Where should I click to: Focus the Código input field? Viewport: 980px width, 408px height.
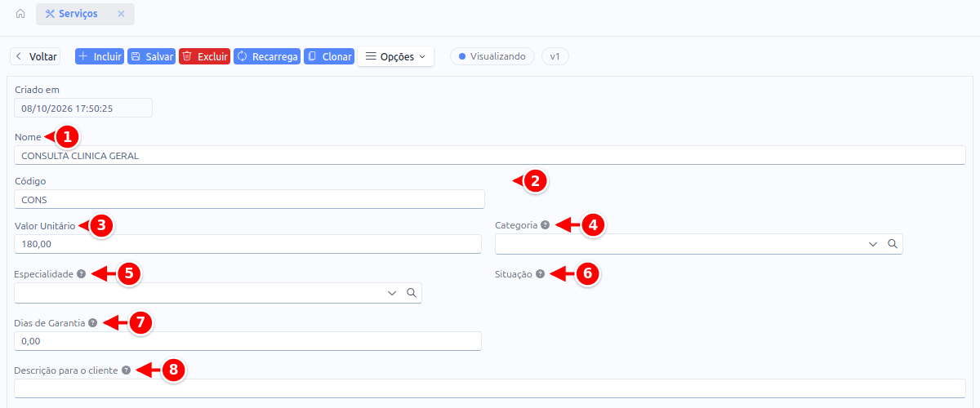click(x=249, y=199)
